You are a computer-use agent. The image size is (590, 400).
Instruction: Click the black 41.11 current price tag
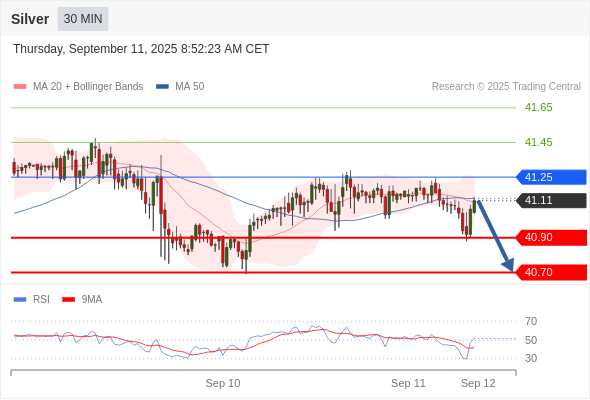(550, 200)
